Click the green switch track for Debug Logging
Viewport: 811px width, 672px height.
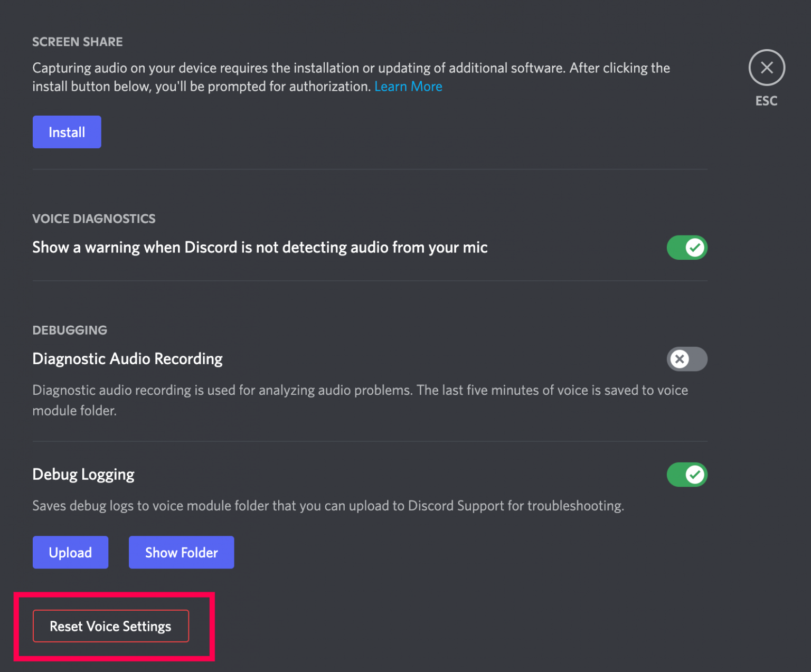coord(687,475)
